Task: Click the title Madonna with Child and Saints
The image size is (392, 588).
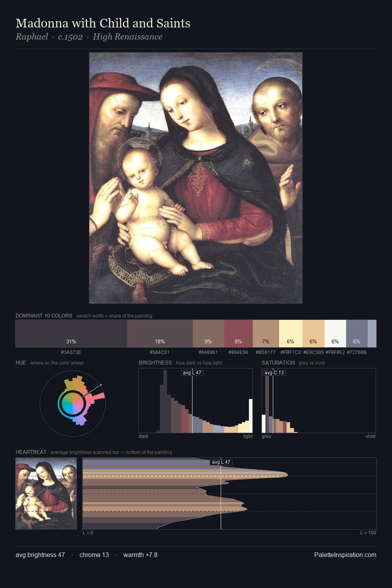Action: click(103, 23)
